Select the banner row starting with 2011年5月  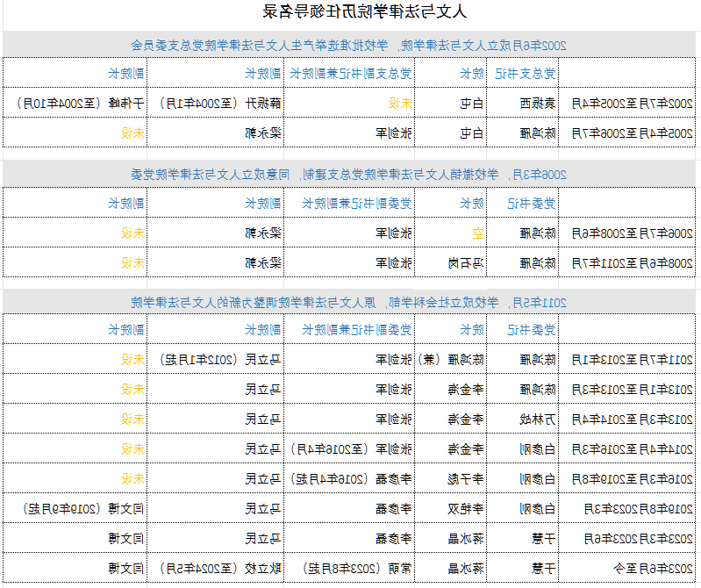point(348,303)
